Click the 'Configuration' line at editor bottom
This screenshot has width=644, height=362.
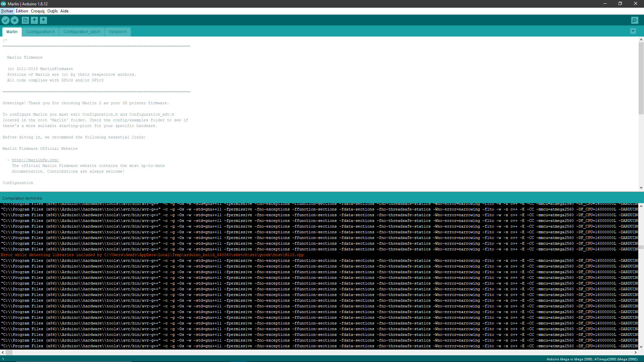[18, 183]
